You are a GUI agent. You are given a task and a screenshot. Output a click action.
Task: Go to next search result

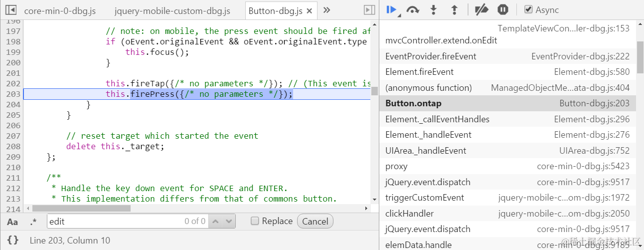229,221
